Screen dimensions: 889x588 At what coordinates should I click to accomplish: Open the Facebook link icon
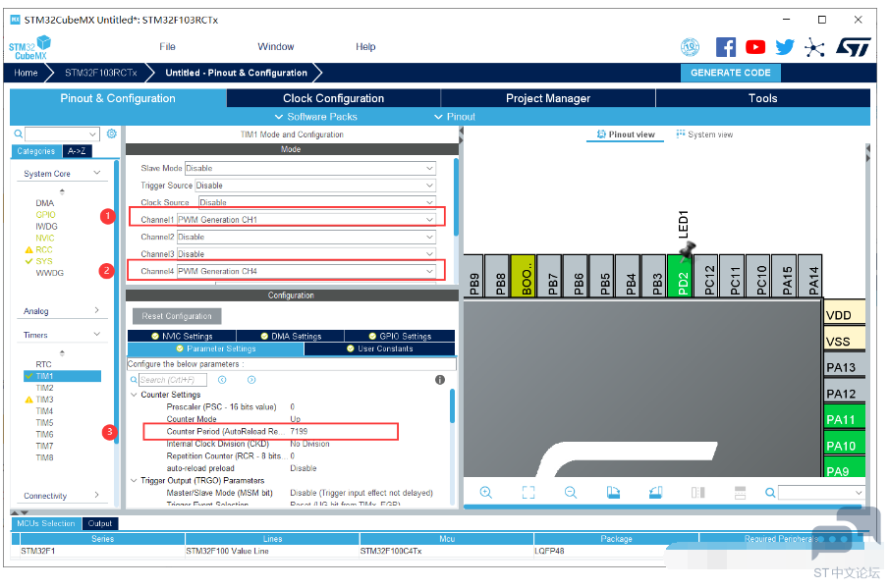726,47
